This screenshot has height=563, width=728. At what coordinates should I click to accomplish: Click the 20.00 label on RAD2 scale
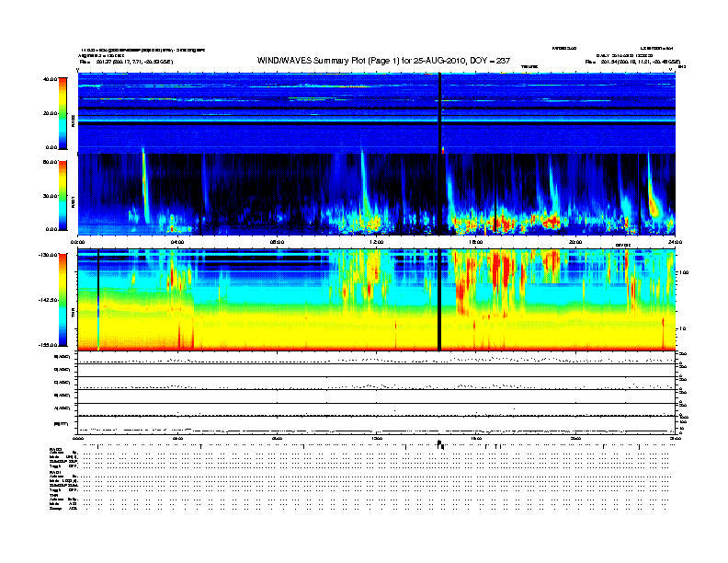click(50, 113)
